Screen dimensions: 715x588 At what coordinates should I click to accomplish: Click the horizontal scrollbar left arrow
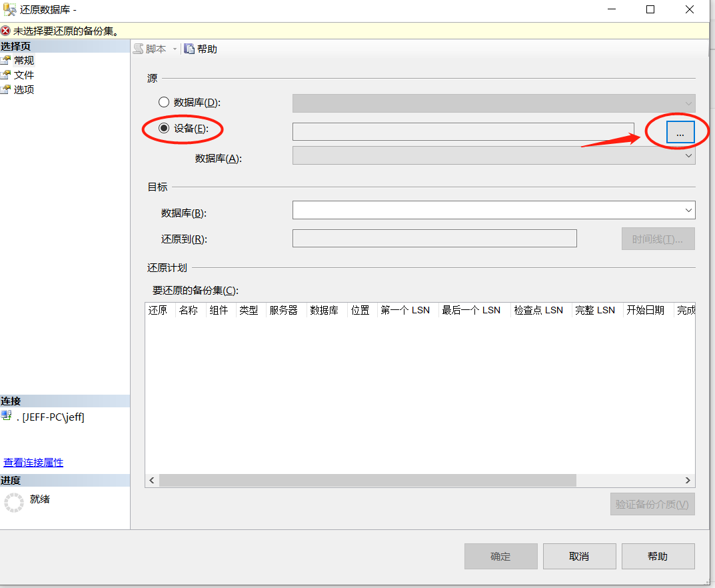point(152,481)
